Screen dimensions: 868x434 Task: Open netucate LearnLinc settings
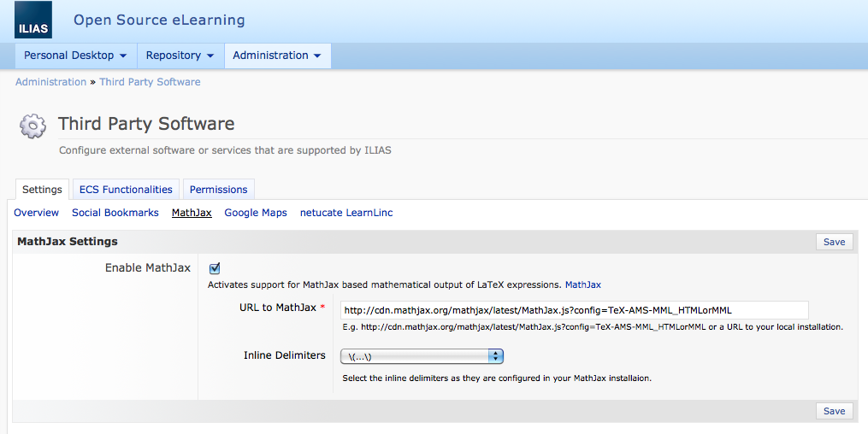pyautogui.click(x=346, y=213)
